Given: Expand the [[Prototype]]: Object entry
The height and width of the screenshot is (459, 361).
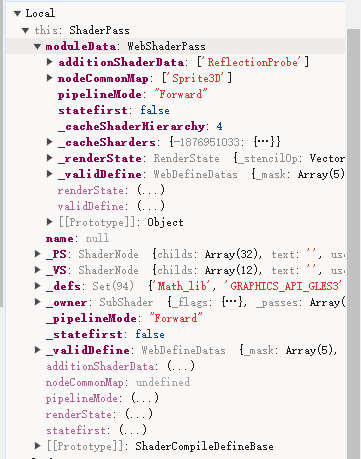Looking at the screenshot, I should 50,222.
